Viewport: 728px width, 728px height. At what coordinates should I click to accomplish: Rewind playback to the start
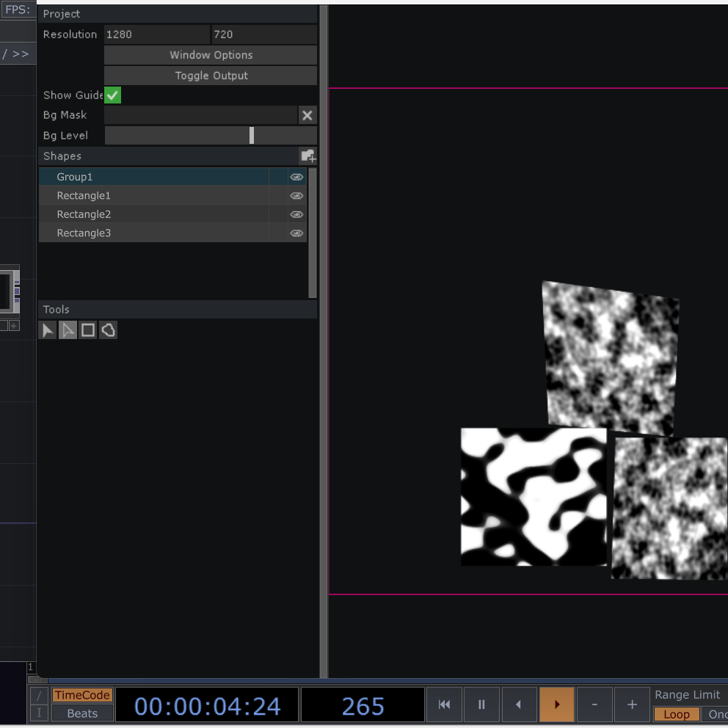[444, 704]
